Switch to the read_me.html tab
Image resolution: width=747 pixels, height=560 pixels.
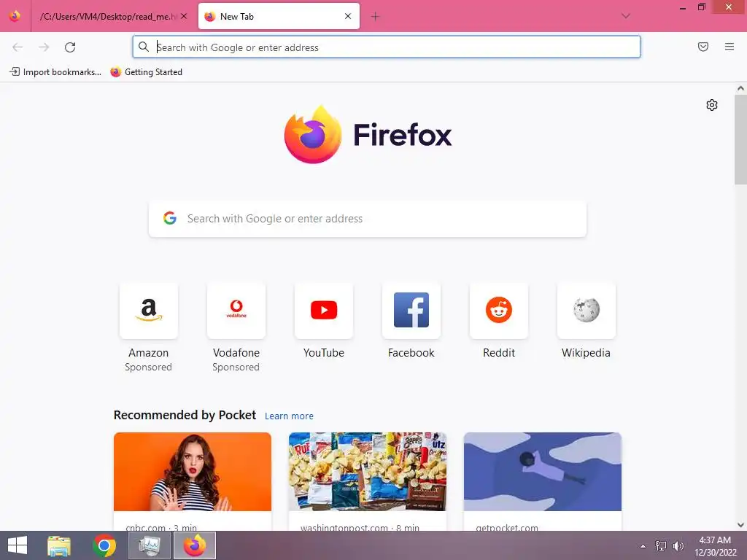pos(109,17)
